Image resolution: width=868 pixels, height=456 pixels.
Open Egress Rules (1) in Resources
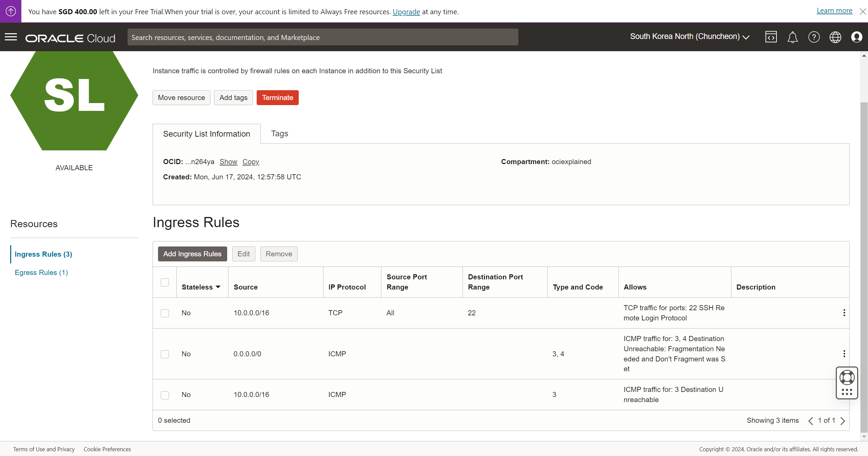(x=41, y=273)
